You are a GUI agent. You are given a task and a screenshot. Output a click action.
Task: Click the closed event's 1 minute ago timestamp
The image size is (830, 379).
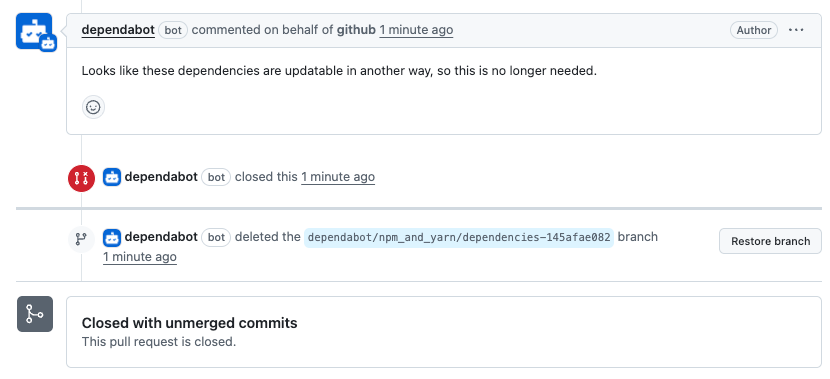338,177
